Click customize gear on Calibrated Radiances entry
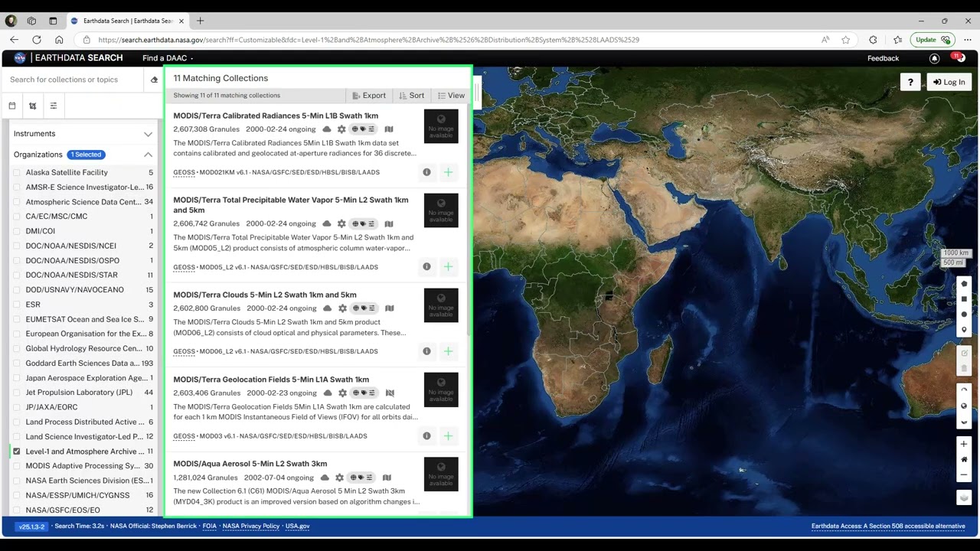Image resolution: width=980 pixels, height=551 pixels. [341, 129]
